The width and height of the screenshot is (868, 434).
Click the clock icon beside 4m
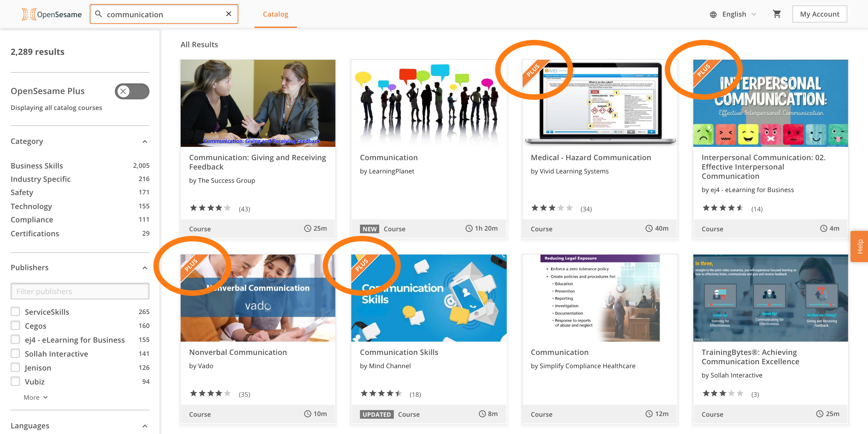pyautogui.click(x=823, y=228)
